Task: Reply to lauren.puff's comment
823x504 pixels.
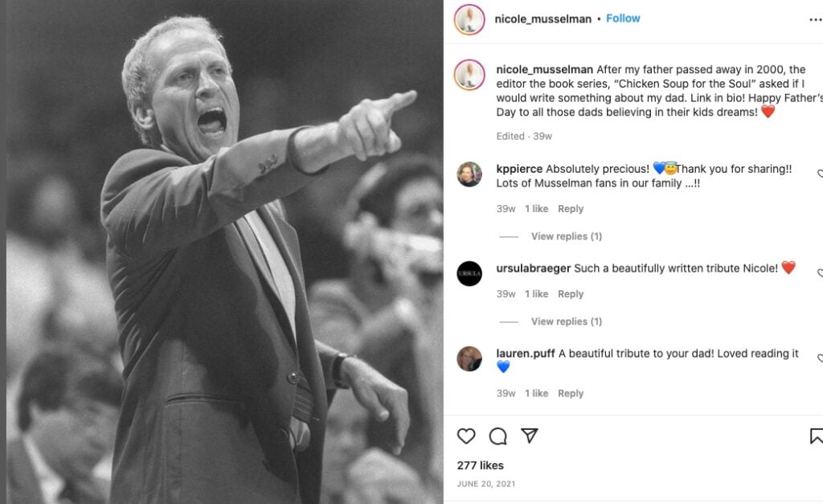Action: pos(571,393)
